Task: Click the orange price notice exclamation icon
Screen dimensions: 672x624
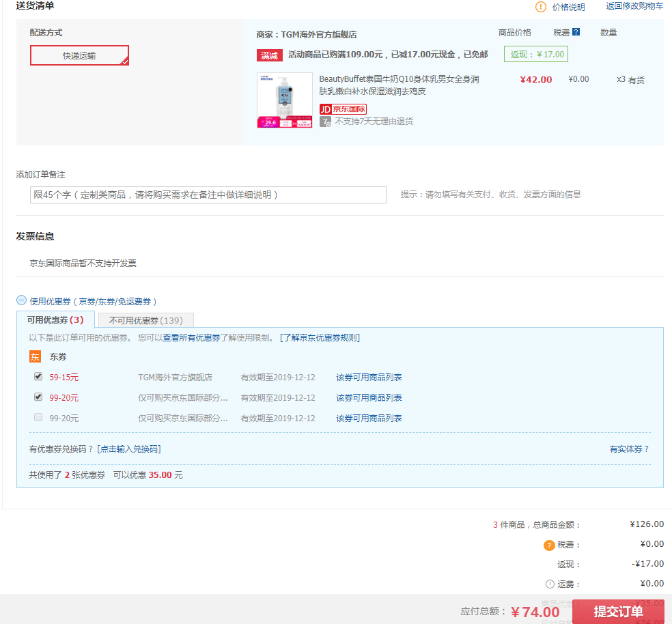Action: (541, 7)
